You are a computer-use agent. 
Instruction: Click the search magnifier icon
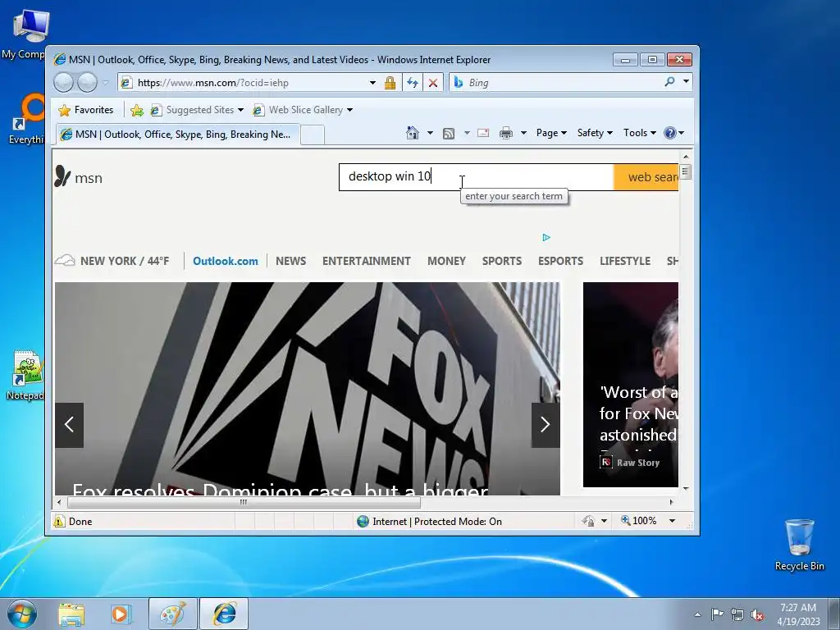(x=669, y=82)
